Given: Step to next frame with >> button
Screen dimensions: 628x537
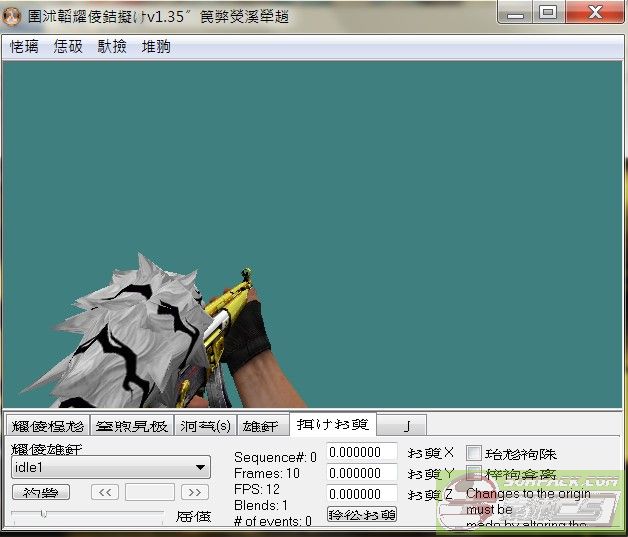Looking at the screenshot, I should 195,492.
